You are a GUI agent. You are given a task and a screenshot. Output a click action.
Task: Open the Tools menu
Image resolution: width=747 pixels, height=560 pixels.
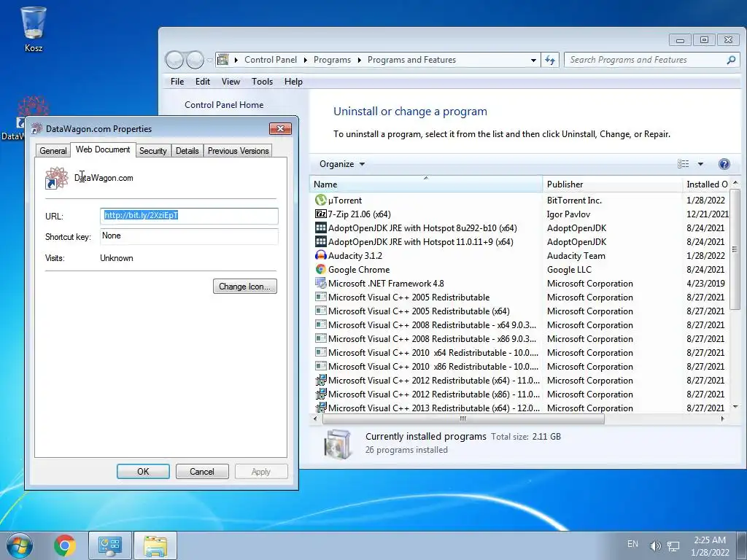(262, 82)
